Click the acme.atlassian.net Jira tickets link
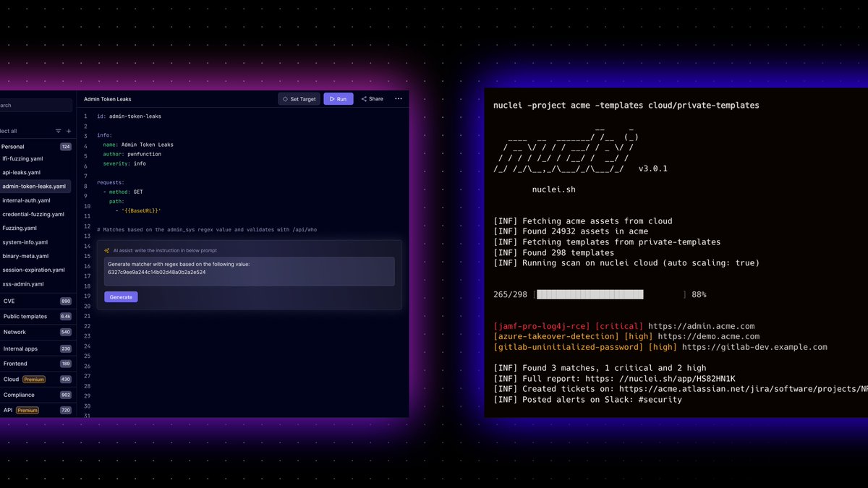Screen dimensions: 868x488 (744, 389)
